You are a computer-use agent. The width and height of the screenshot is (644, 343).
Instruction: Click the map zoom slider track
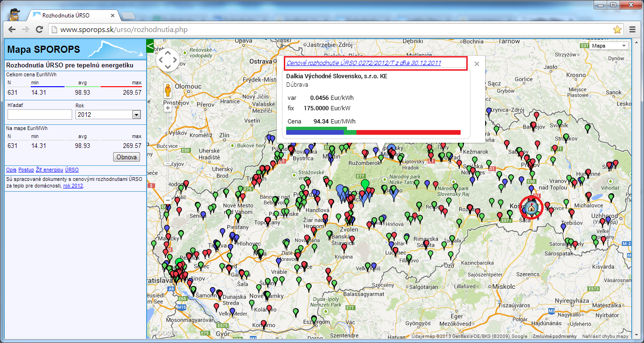click(x=167, y=154)
